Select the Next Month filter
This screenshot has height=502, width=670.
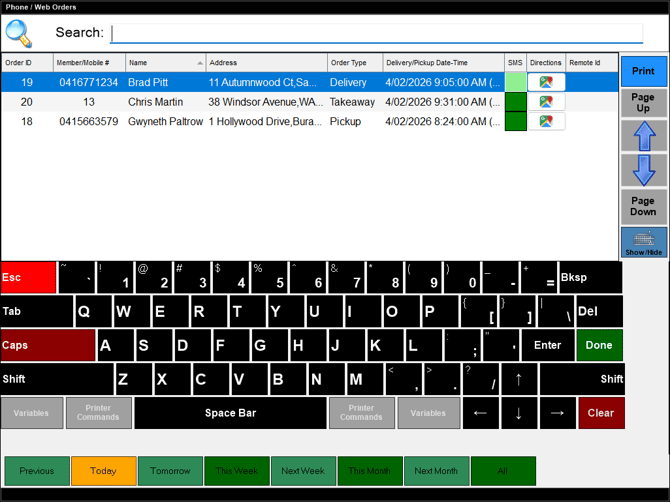coord(436,471)
